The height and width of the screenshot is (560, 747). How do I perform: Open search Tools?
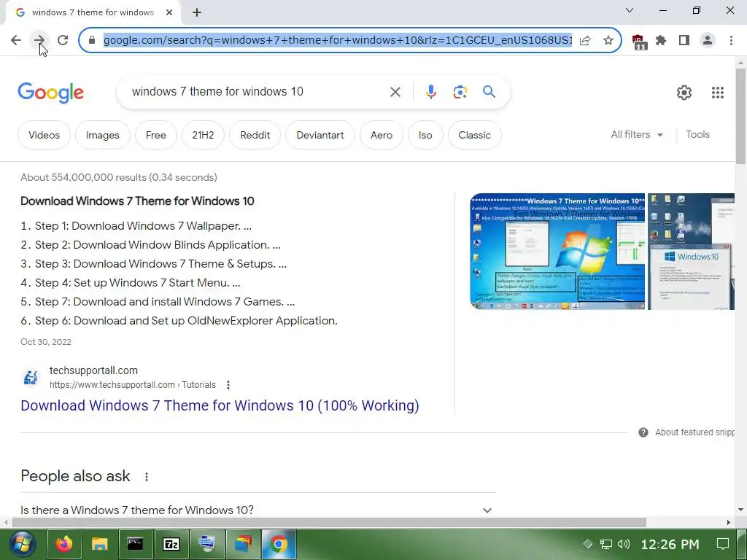tap(697, 135)
